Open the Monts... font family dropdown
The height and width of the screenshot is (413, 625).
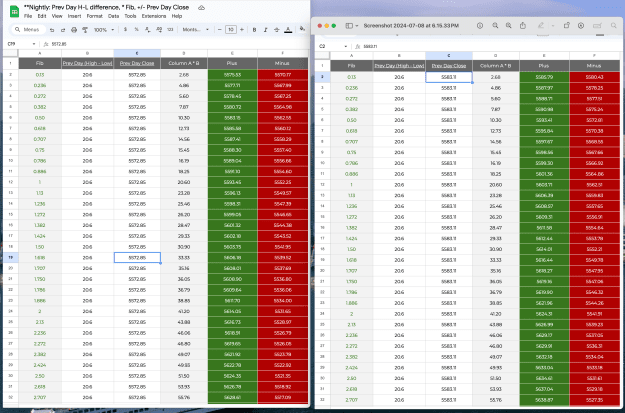(196, 30)
